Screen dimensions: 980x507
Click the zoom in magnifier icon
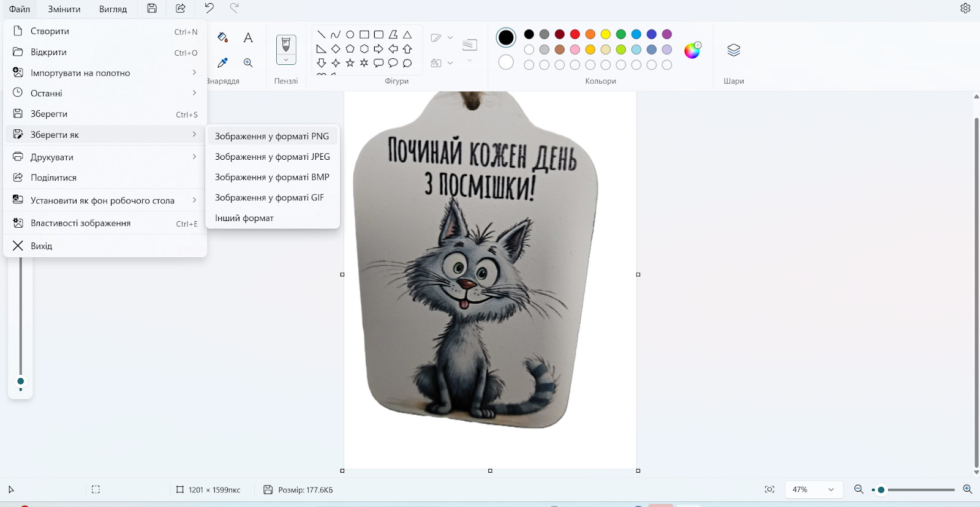pyautogui.click(x=968, y=489)
